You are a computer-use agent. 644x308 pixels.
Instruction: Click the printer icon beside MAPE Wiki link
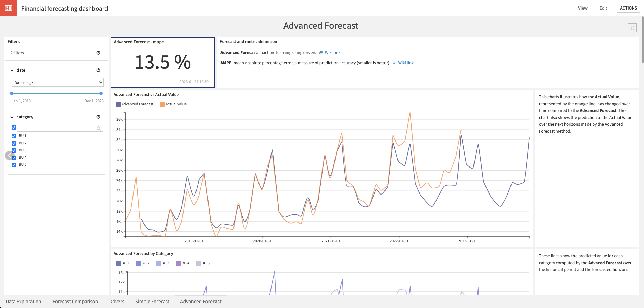(394, 63)
